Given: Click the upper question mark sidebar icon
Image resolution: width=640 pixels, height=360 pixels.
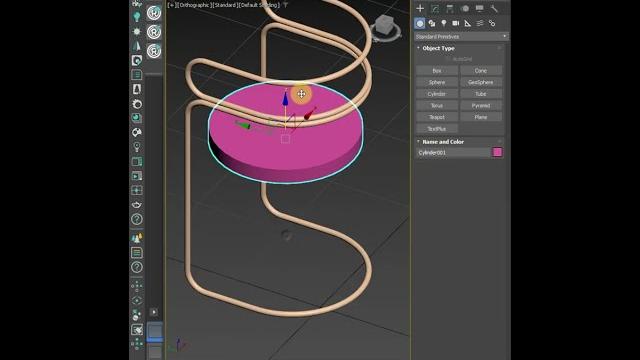Looking at the screenshot, I should tap(137, 220).
